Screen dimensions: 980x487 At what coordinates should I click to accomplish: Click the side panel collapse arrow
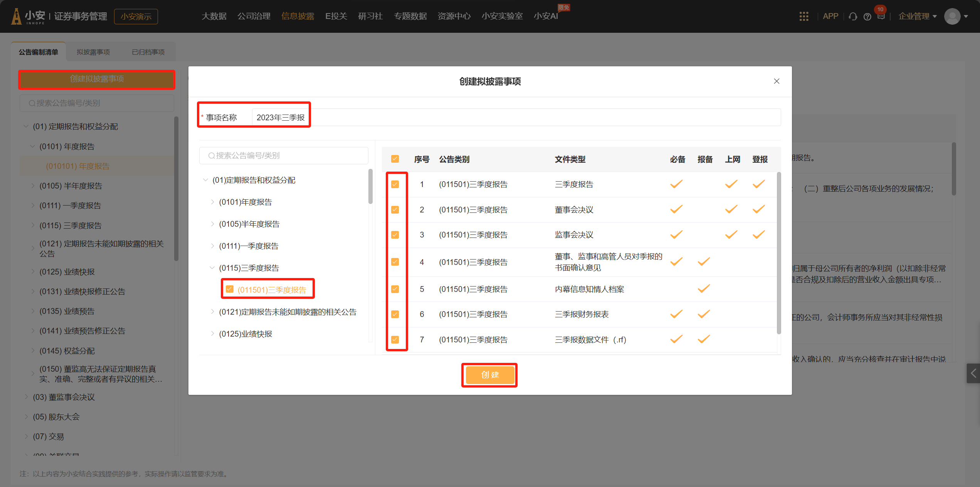[973, 373]
